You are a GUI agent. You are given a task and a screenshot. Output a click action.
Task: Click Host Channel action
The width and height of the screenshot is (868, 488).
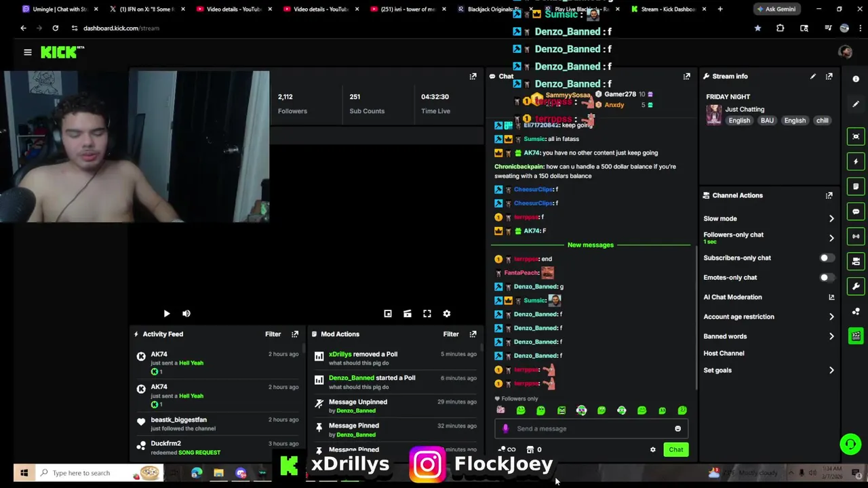coord(724,354)
